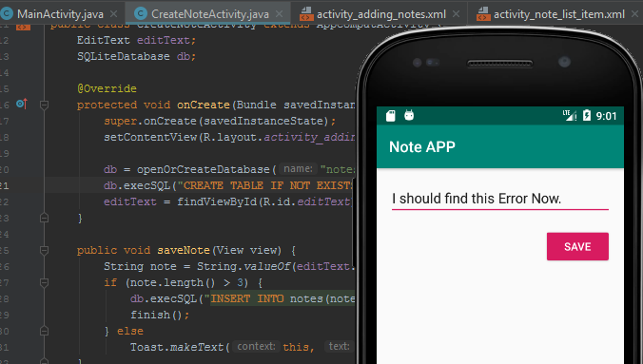The image size is (643, 364).
Task: Click the finish() statement
Action: coord(160,315)
